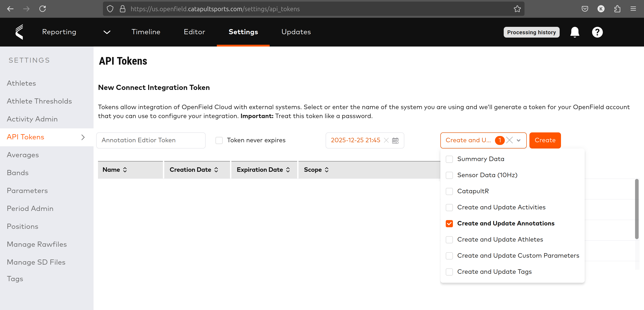This screenshot has width=644, height=310.
Task: Click the Catapult logo
Action: point(19,32)
